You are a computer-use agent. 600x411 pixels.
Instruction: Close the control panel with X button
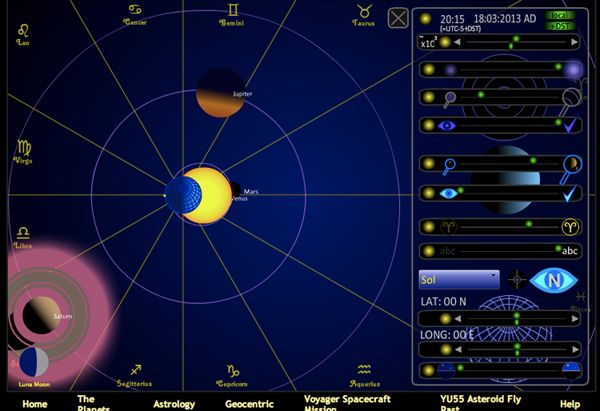[398, 18]
